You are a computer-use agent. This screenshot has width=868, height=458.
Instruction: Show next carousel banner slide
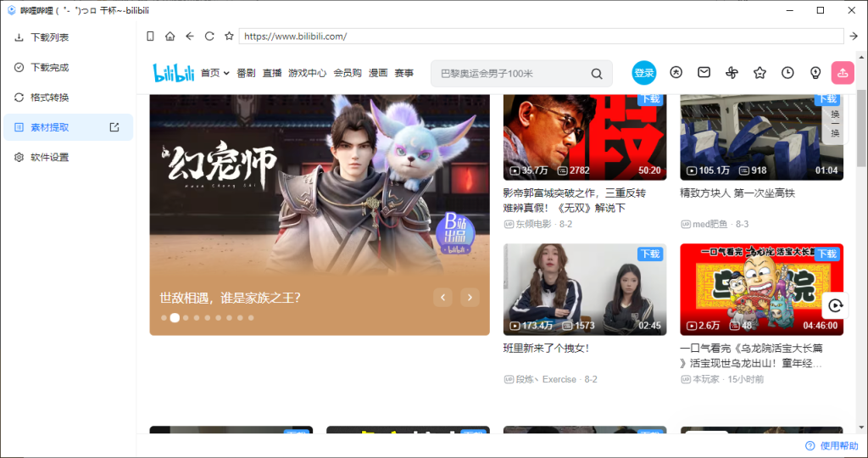click(x=470, y=298)
